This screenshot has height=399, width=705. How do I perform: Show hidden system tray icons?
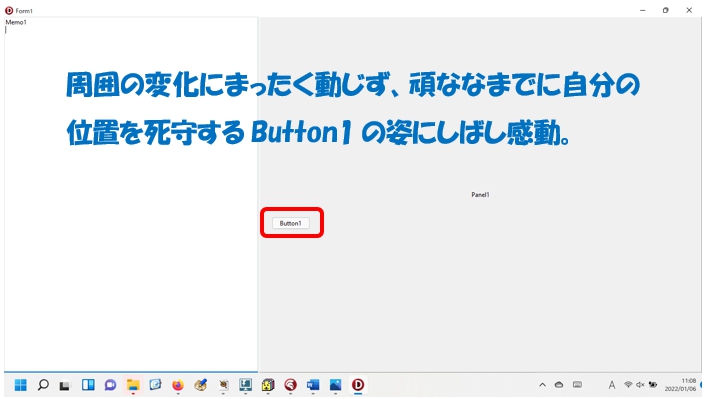click(x=542, y=385)
